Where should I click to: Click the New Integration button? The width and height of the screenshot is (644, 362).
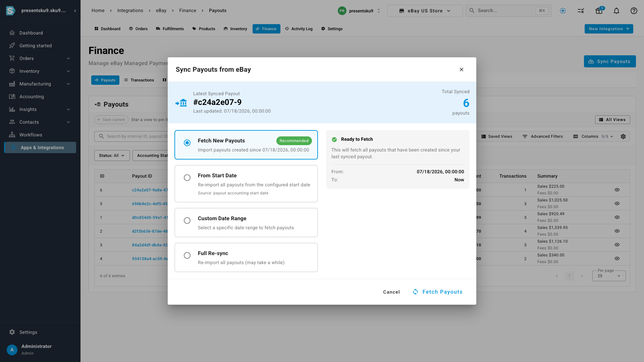(609, 29)
